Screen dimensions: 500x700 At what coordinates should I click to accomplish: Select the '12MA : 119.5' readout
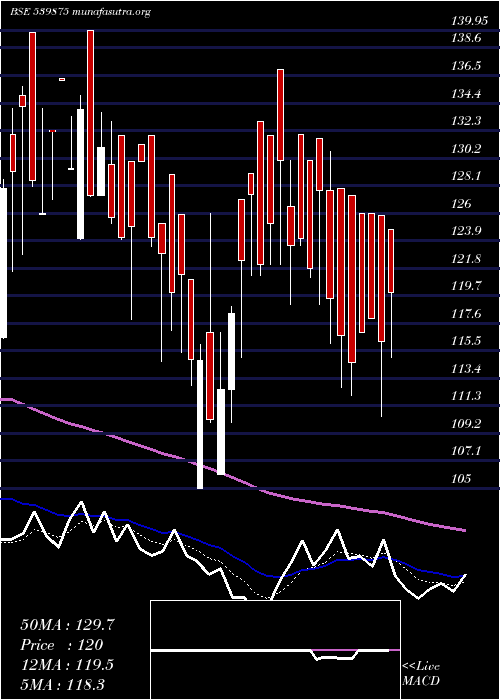click(x=67, y=665)
